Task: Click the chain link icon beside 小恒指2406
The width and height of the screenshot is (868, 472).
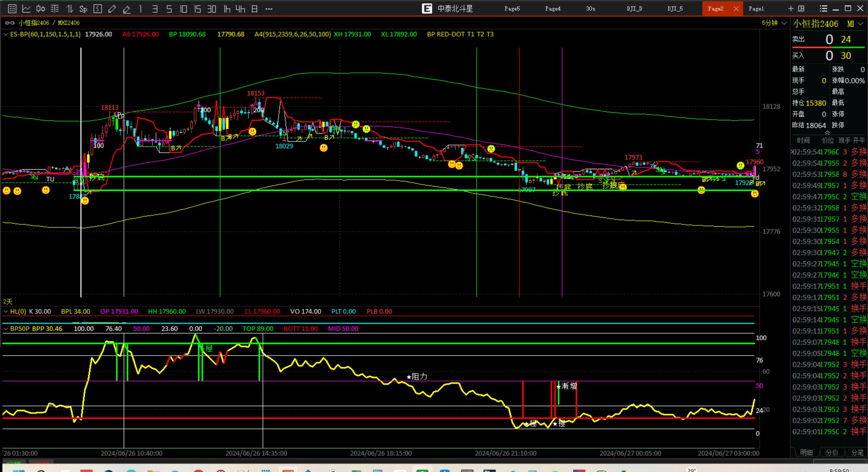Action: (x=10, y=23)
